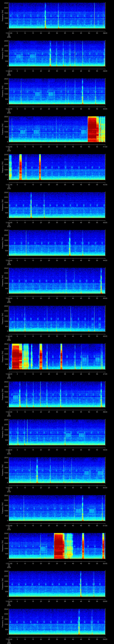Click the 13:38:00 start time label
Image resolution: width=114 pixels, height=644 pixels.
click(9, 71)
